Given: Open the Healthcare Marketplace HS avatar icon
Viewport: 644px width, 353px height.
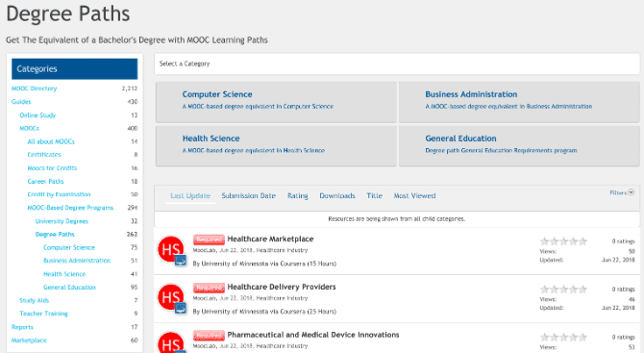Looking at the screenshot, I should (x=171, y=249).
